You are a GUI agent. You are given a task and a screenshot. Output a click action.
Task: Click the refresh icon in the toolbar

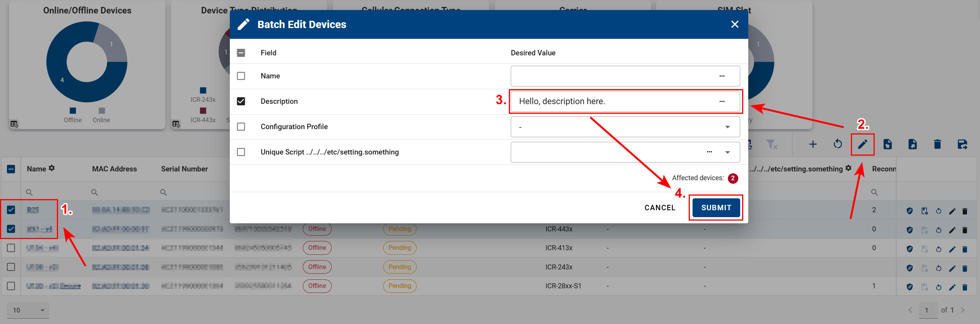(x=838, y=145)
